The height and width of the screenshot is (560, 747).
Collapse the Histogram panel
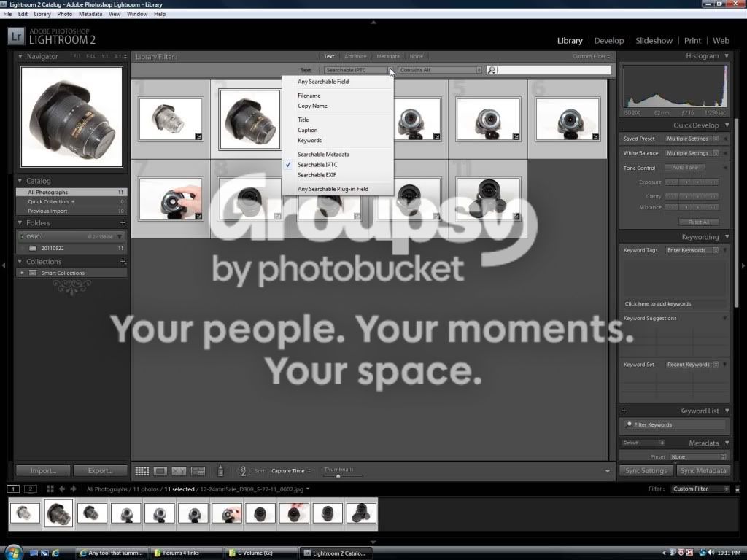tap(727, 56)
